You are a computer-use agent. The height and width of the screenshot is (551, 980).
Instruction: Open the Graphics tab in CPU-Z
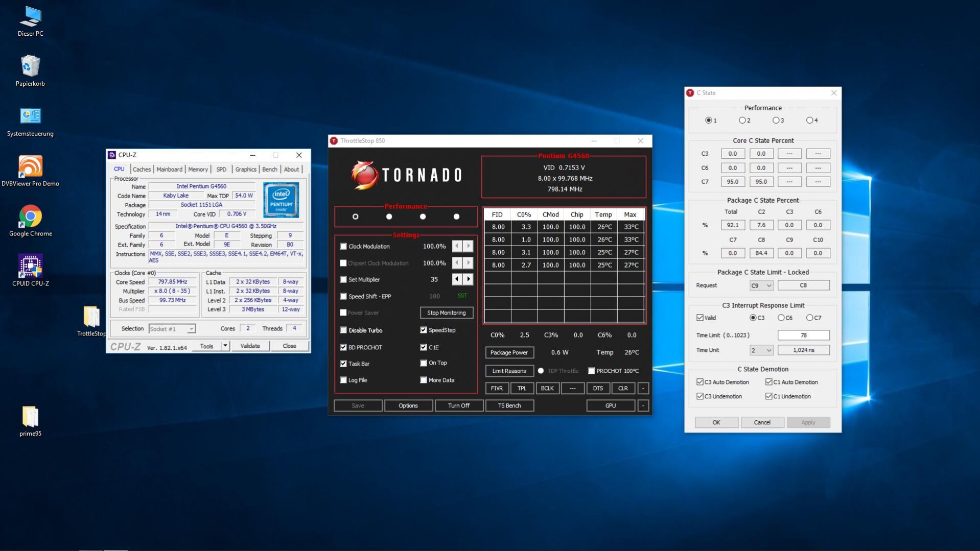pyautogui.click(x=245, y=170)
